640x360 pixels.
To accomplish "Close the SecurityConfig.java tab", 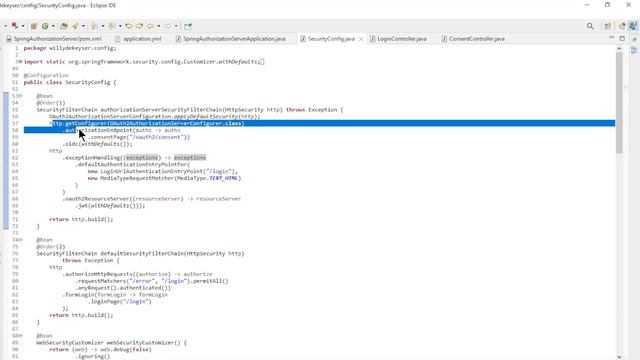I will point(361,39).
